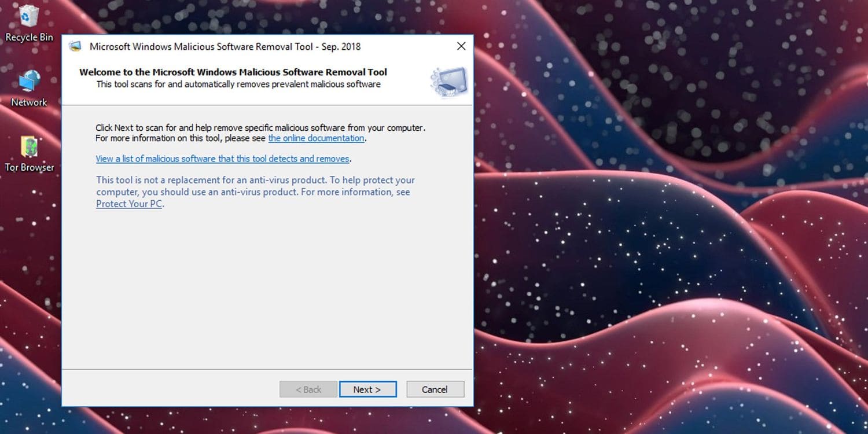Image resolution: width=868 pixels, height=434 pixels.
Task: Click the 'Welcome to the Microsoft Windows Malicious Software Removal Tool' heading
Action: [233, 72]
